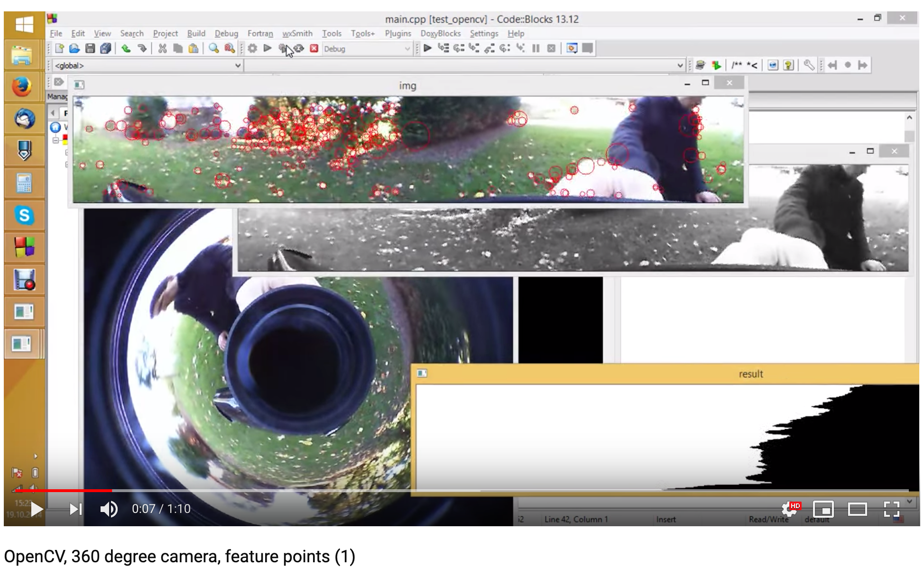Click the Copy toolbar icon
The image size is (924, 567).
pos(178,48)
